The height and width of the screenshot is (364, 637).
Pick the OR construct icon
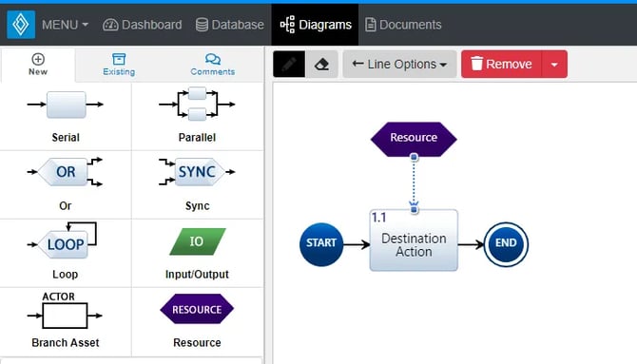pos(65,172)
